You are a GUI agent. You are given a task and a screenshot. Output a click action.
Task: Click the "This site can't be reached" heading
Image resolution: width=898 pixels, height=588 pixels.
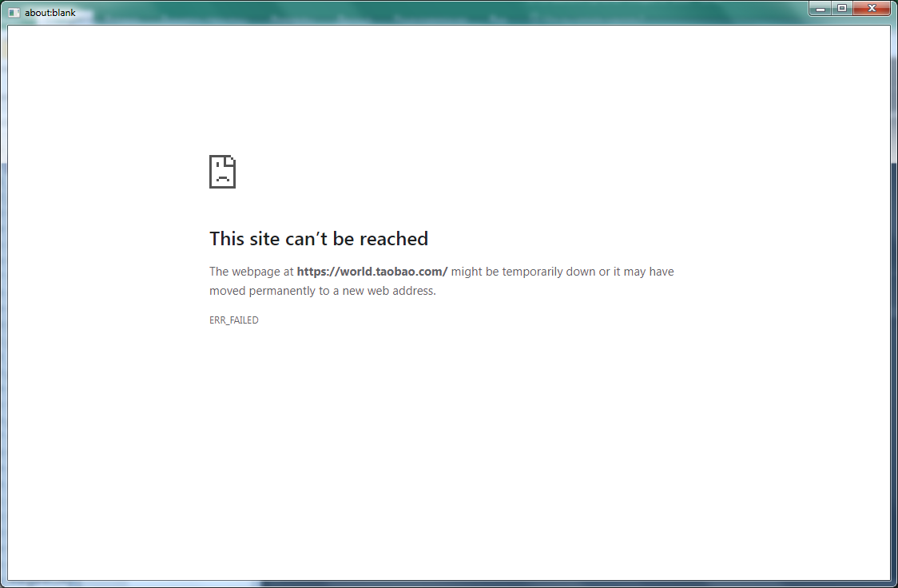pyautogui.click(x=319, y=239)
